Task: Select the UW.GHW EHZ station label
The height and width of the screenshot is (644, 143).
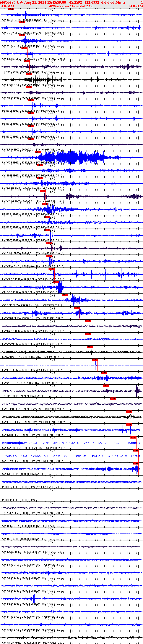Action: tap(33, 578)
